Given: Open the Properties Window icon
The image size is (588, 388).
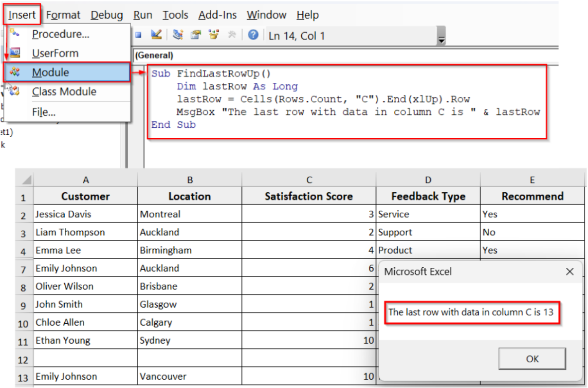Looking at the screenshot, I should (196, 34).
